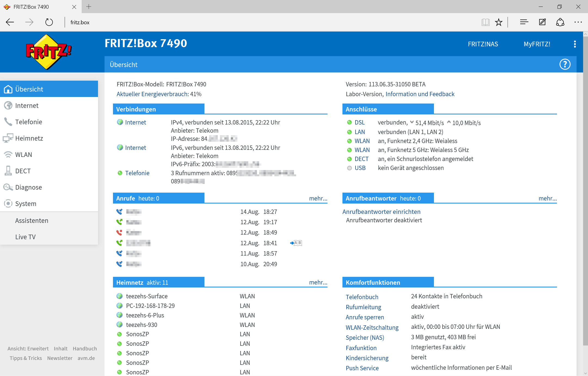Click the Telefonie handset sidebar icon
This screenshot has height=376, width=588.
[x=8, y=122]
